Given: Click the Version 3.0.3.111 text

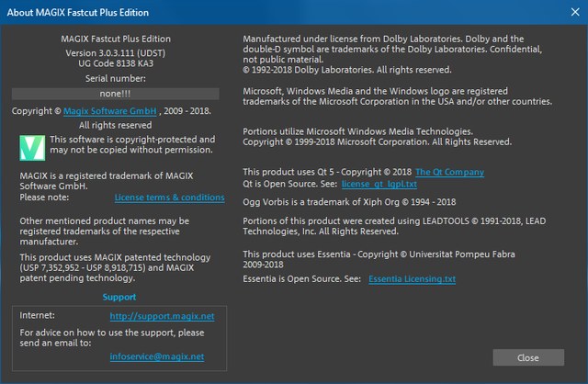Looking at the screenshot, I should [x=115, y=52].
